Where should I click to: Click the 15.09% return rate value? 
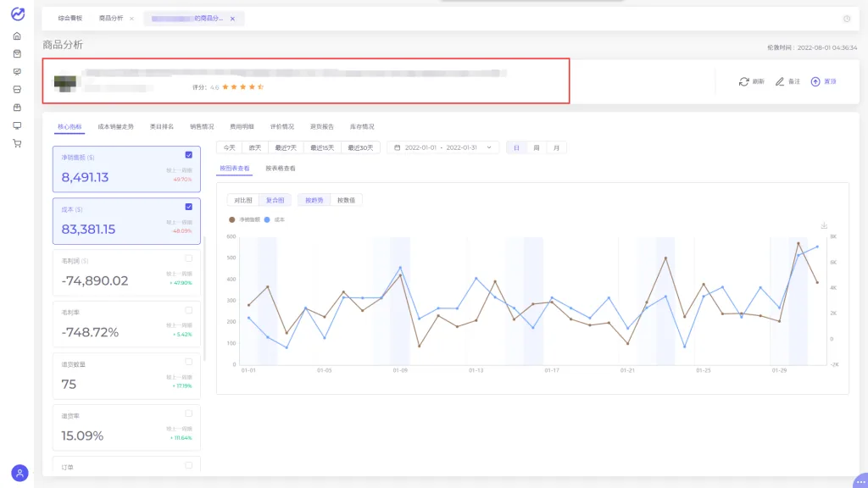(x=82, y=436)
